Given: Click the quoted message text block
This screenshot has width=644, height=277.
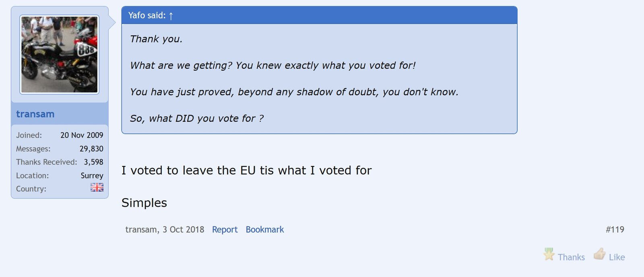Looking at the screenshot, I should [x=294, y=79].
